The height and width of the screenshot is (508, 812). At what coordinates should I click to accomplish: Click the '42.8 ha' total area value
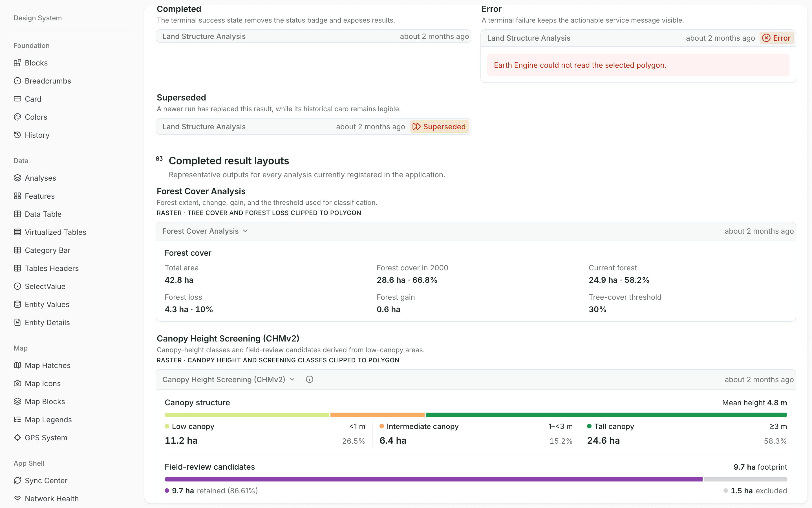pyautogui.click(x=179, y=280)
